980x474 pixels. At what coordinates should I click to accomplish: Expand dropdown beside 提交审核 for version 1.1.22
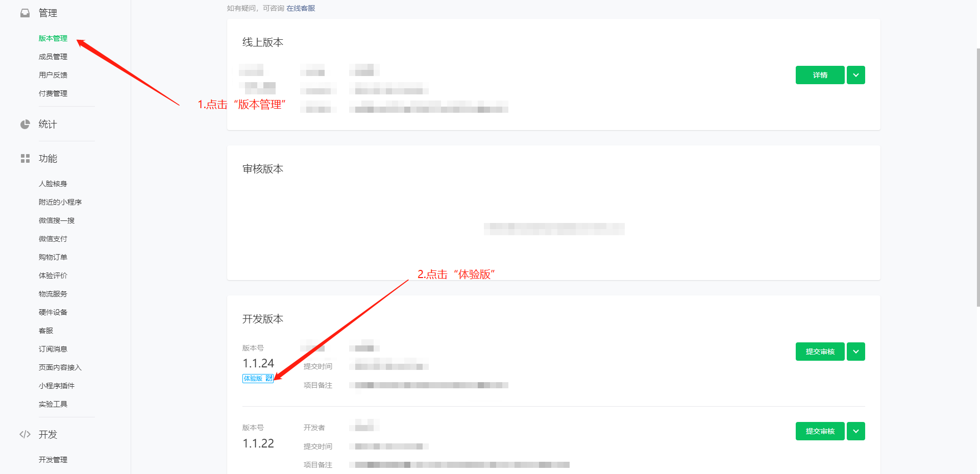click(856, 431)
